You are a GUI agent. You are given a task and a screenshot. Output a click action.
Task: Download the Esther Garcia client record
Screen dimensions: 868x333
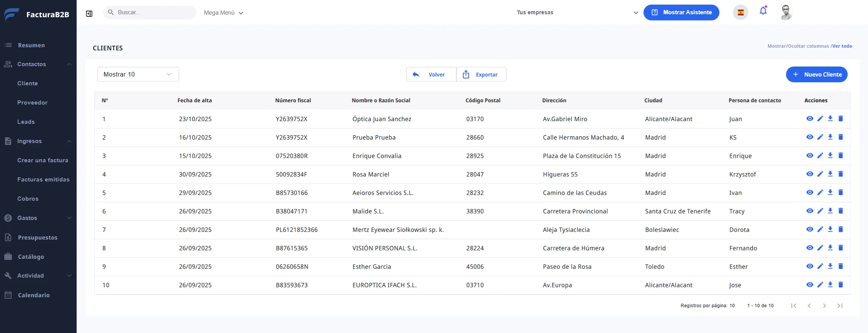(830, 266)
